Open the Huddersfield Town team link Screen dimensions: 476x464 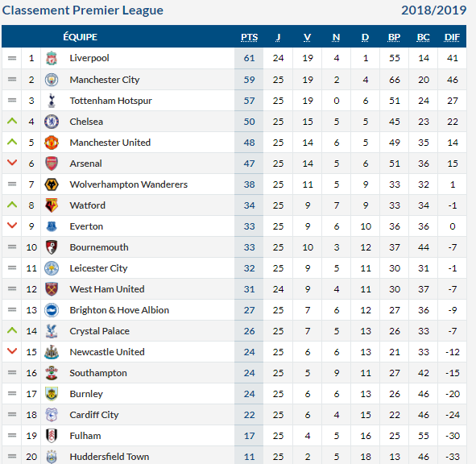[x=110, y=457]
